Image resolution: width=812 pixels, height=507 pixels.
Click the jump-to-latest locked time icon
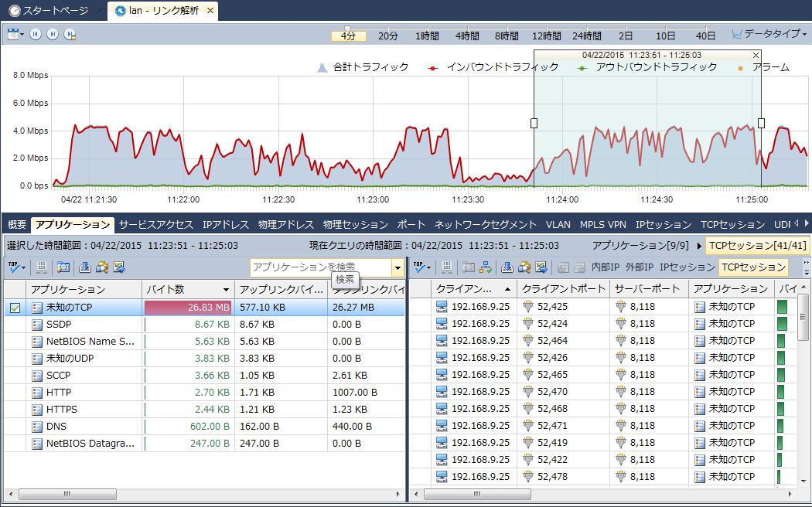(x=70, y=34)
